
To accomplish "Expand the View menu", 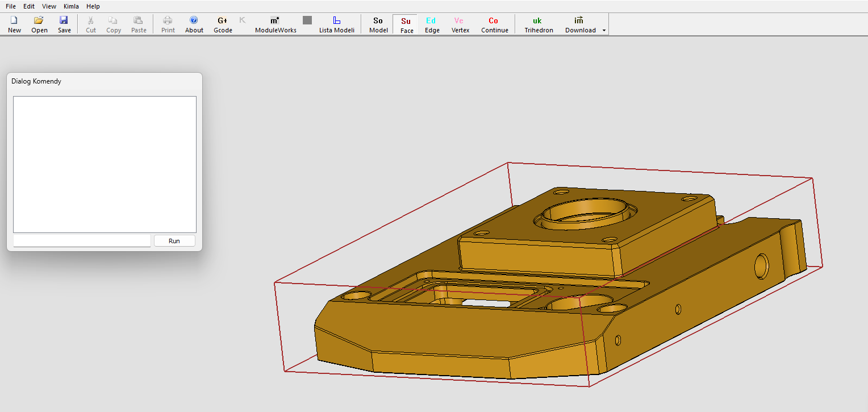I will [49, 6].
